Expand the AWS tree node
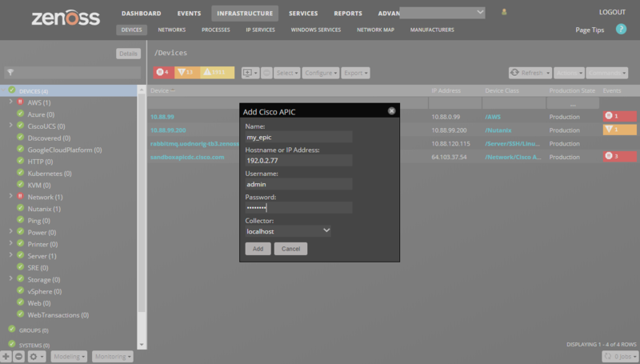 click(11, 102)
